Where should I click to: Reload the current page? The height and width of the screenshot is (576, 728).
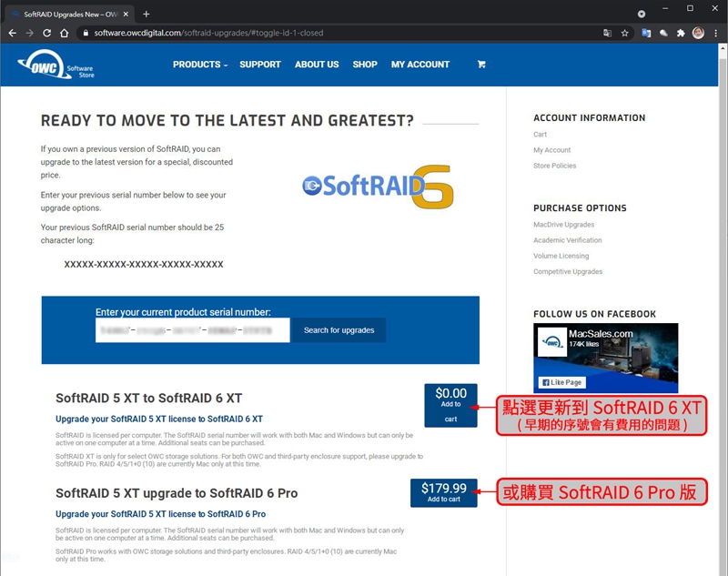click(47, 33)
